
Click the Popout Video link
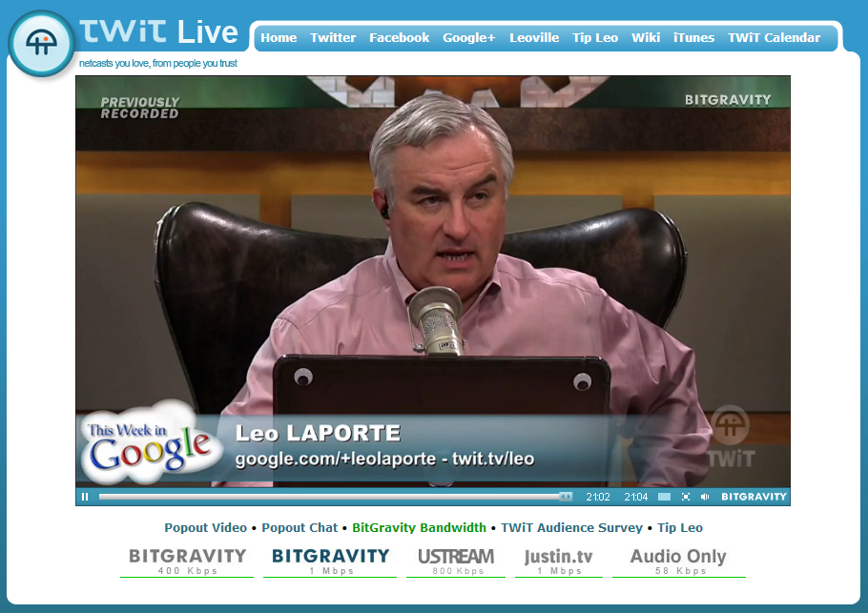(205, 527)
